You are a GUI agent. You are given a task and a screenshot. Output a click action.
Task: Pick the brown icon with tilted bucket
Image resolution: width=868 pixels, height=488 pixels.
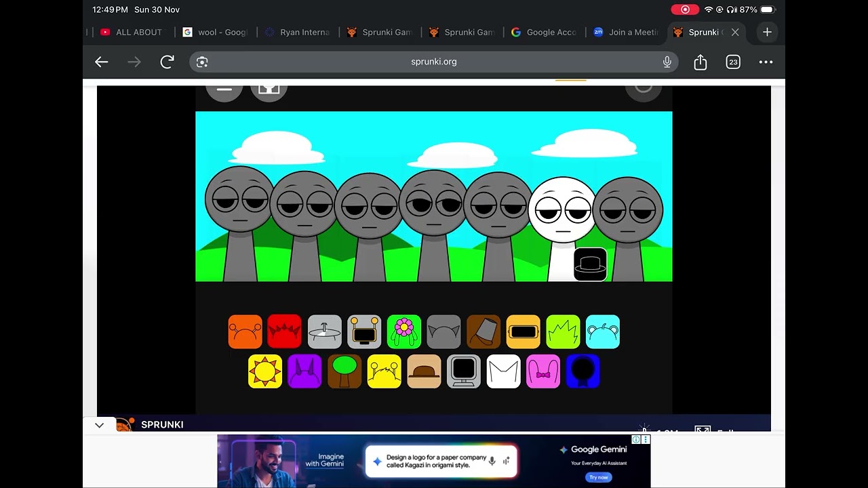click(484, 332)
